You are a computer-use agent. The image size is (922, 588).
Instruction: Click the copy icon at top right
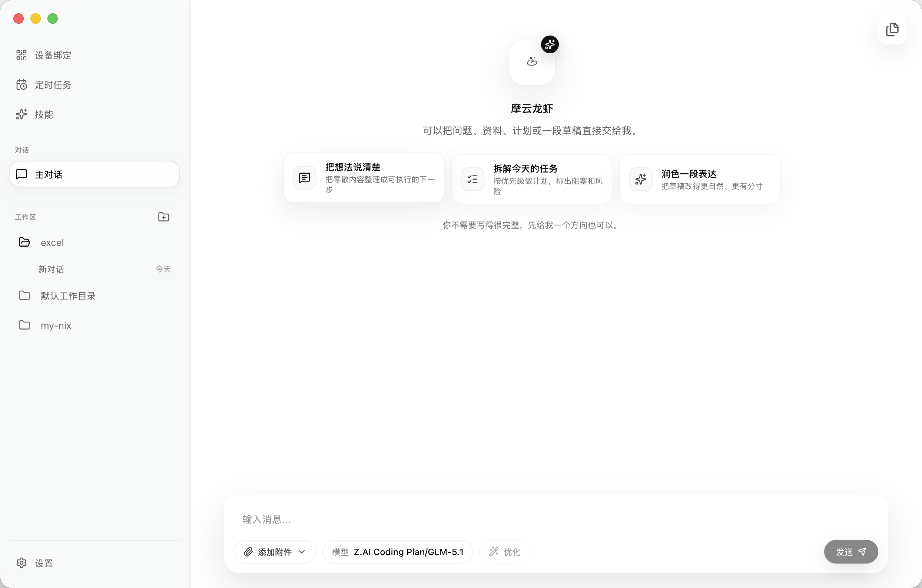click(x=892, y=30)
